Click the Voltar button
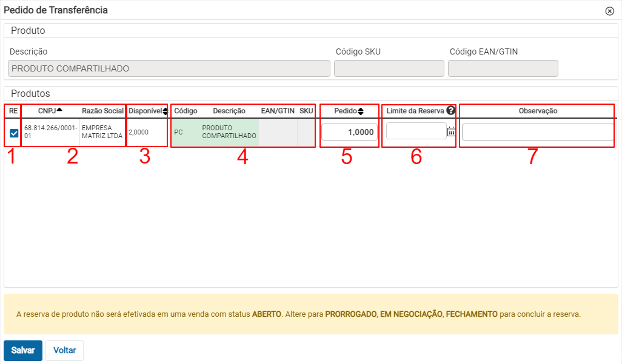 [65, 350]
